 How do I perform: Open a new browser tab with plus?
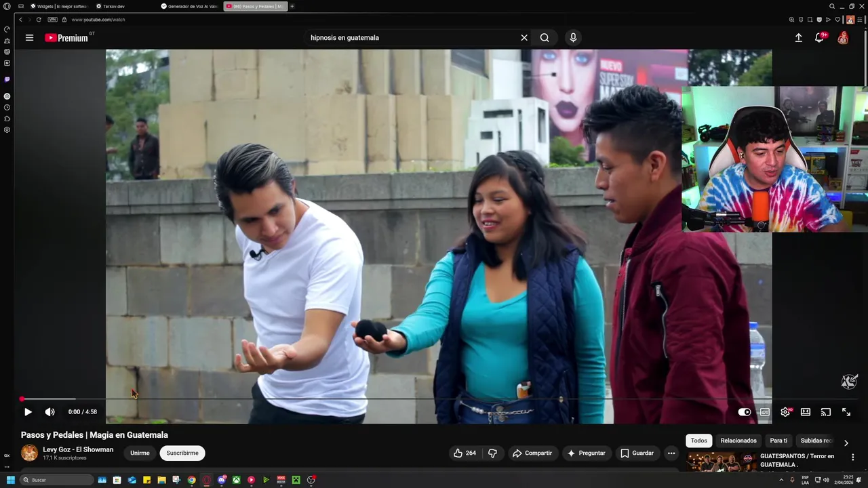(x=292, y=6)
